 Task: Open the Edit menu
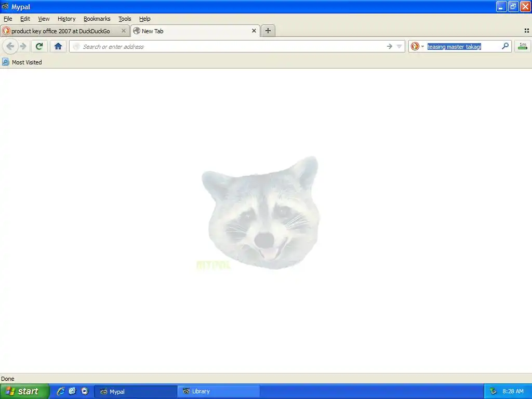25,19
